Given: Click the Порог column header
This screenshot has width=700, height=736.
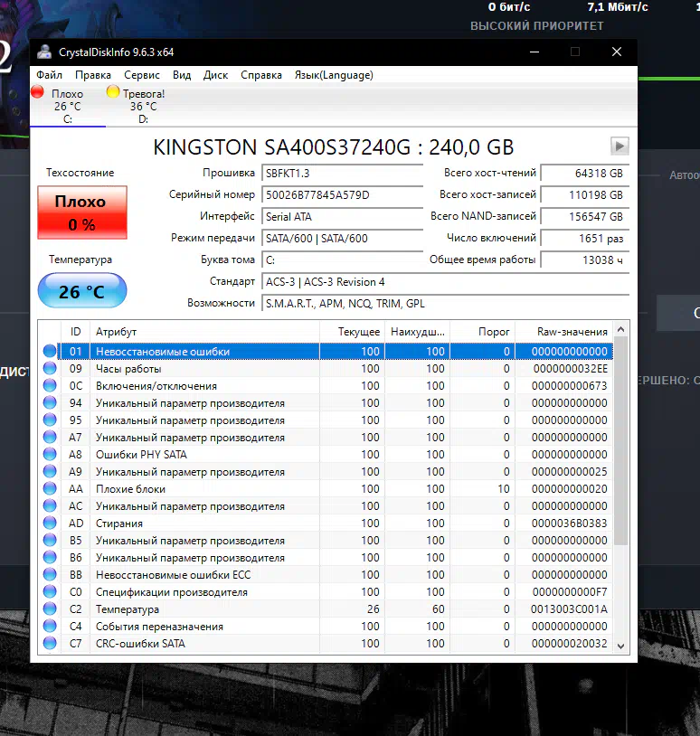Looking at the screenshot, I should (483, 332).
